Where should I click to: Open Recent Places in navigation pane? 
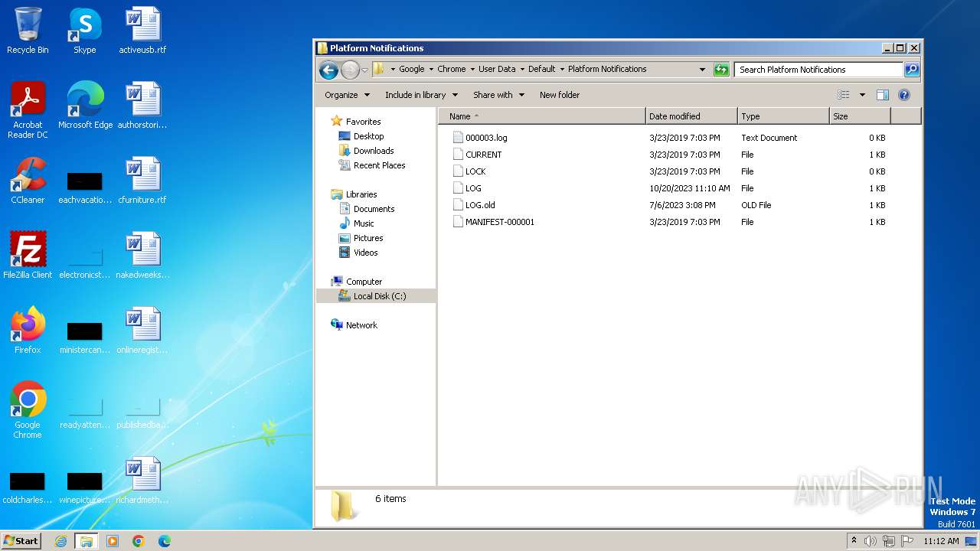pos(379,165)
